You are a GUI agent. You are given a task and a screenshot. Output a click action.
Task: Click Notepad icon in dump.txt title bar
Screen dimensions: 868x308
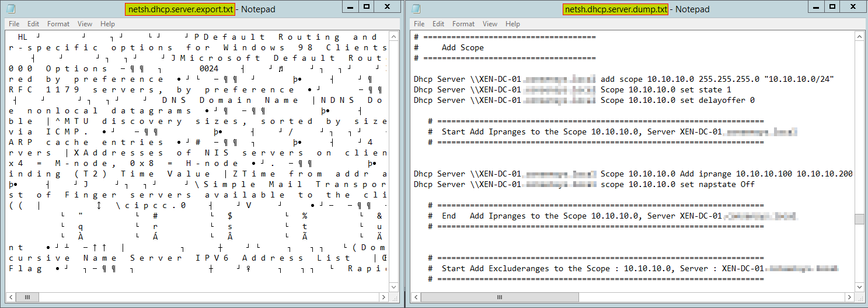tap(416, 9)
